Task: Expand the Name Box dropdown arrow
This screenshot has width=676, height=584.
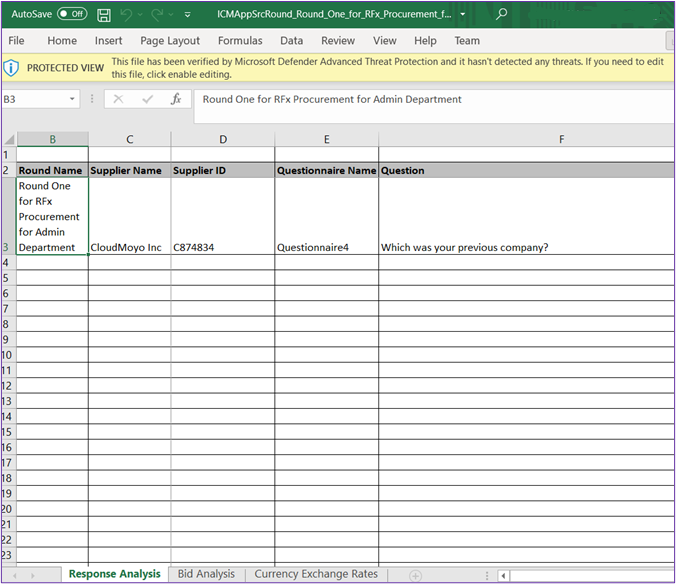Action: pos(72,99)
